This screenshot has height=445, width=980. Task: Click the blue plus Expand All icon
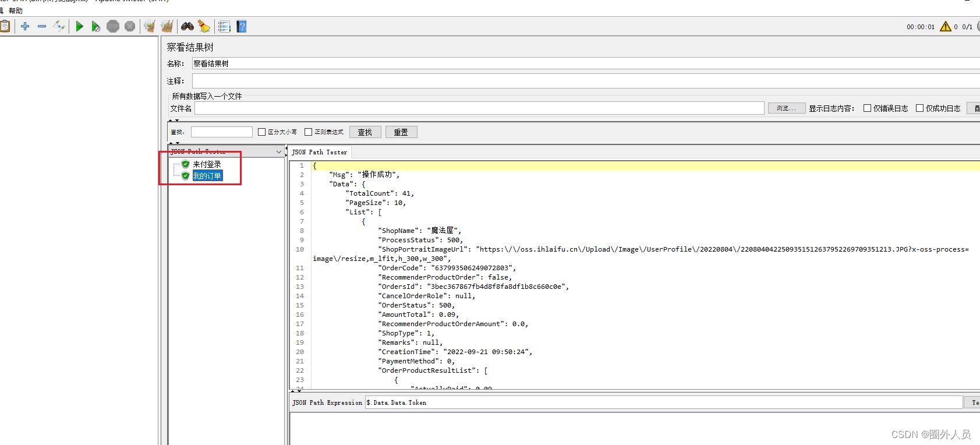[x=25, y=26]
